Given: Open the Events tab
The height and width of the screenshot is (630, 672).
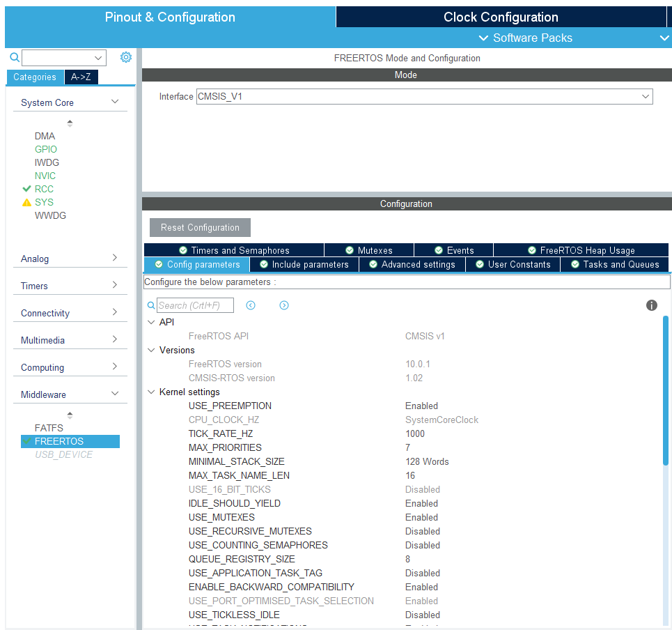Looking at the screenshot, I should 454,250.
